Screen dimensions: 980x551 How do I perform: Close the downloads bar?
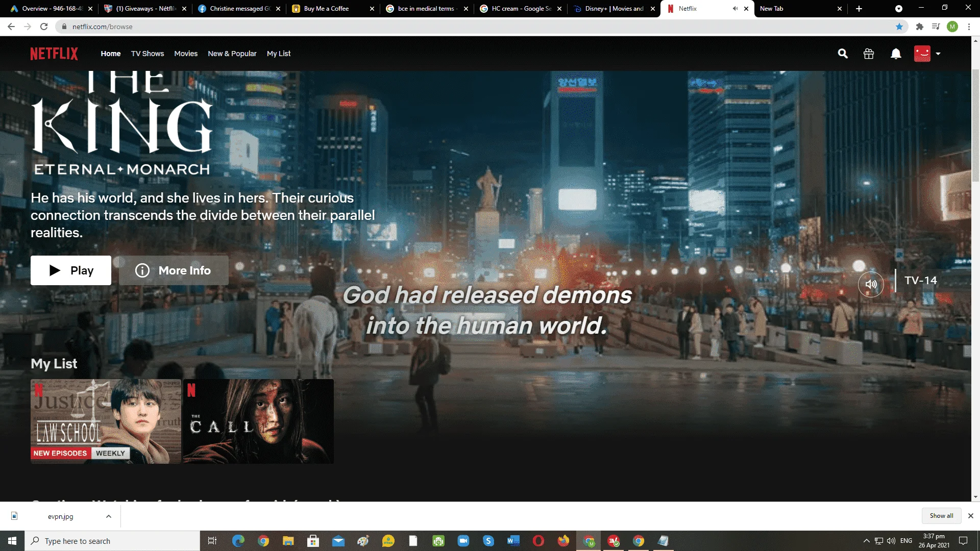[971, 516]
